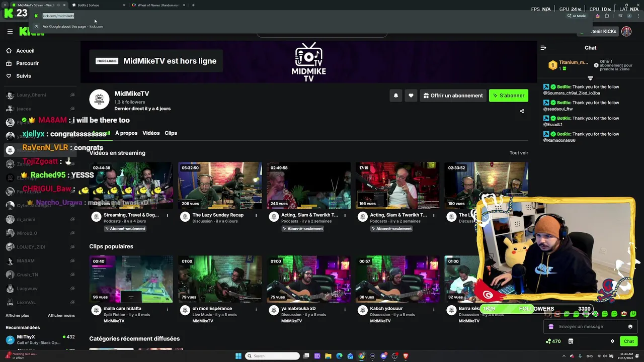
Task: Open options menu for Kabch ydouuur clip
Action: click(434, 309)
